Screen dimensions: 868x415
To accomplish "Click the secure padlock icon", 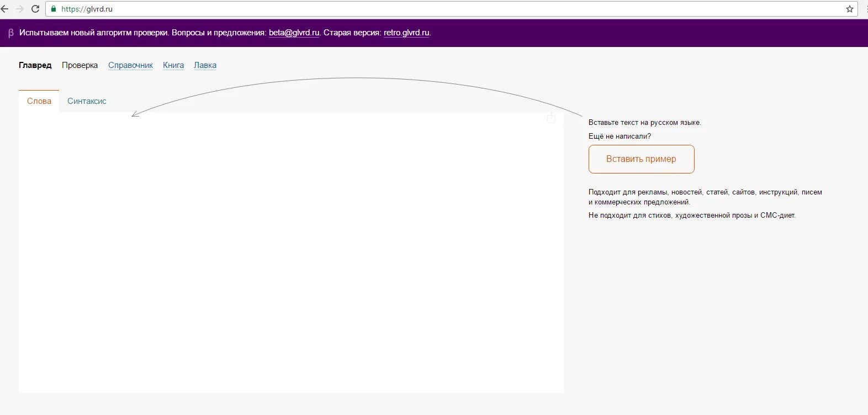I will click(54, 9).
